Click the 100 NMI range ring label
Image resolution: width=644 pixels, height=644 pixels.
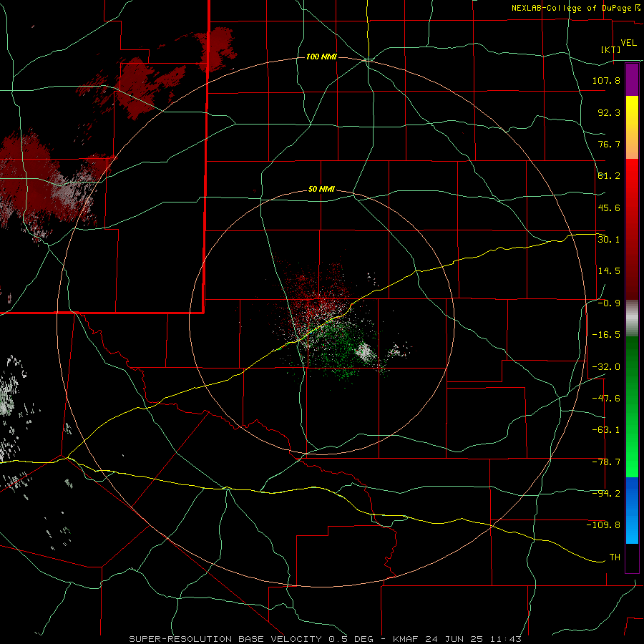pyautogui.click(x=321, y=57)
